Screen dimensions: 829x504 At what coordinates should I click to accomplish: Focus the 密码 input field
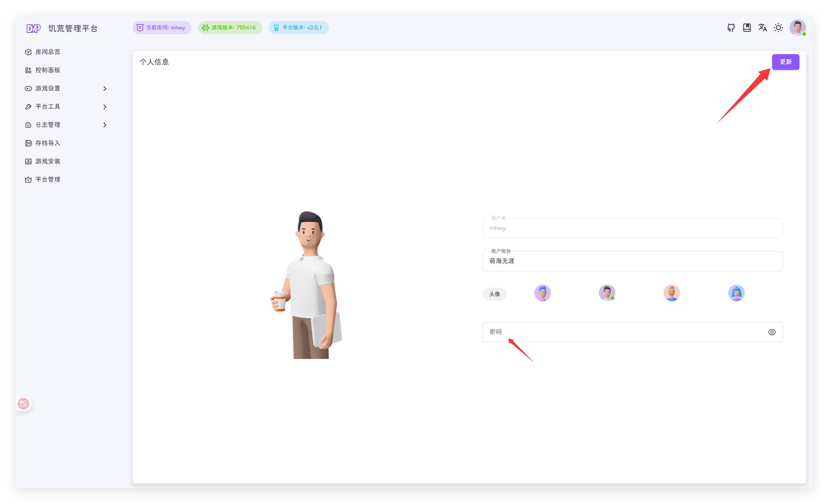point(622,332)
